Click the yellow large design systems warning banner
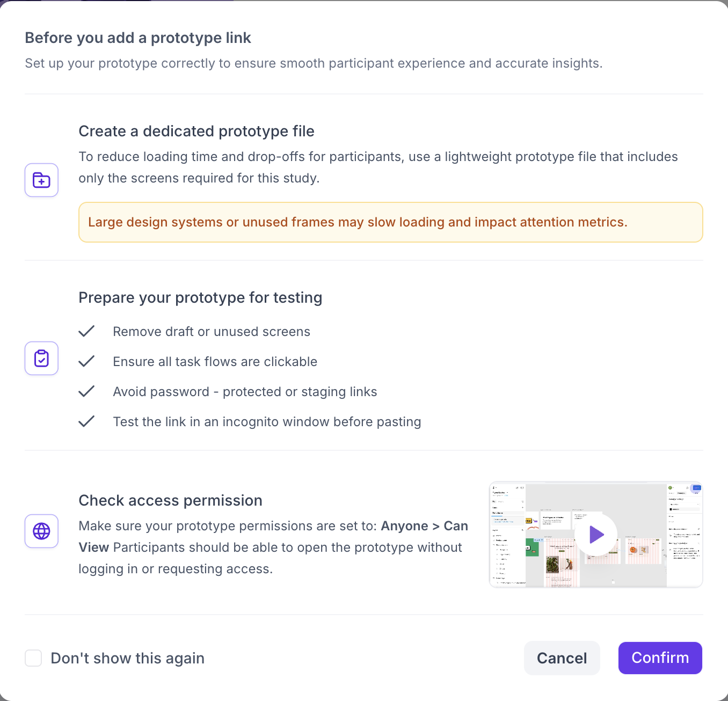This screenshot has width=728, height=701. [390, 222]
